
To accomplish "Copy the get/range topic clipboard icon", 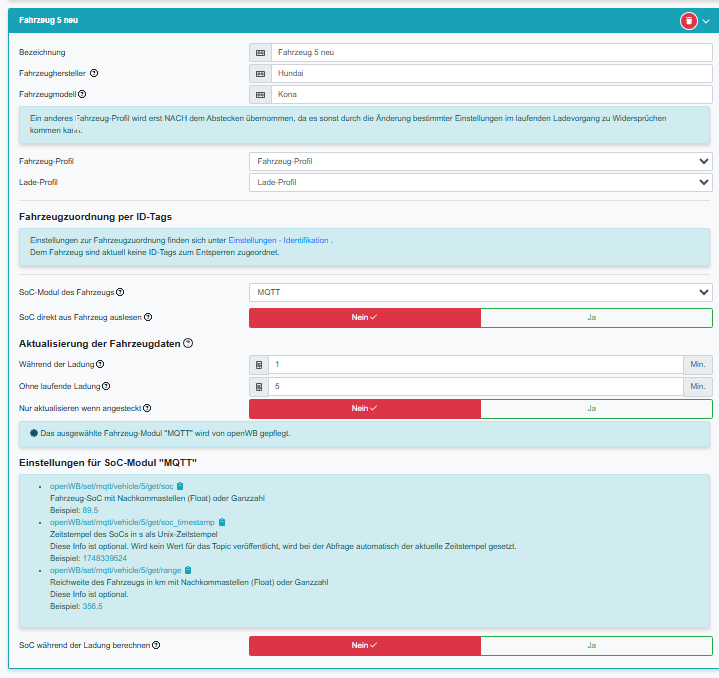I will click(187, 570).
